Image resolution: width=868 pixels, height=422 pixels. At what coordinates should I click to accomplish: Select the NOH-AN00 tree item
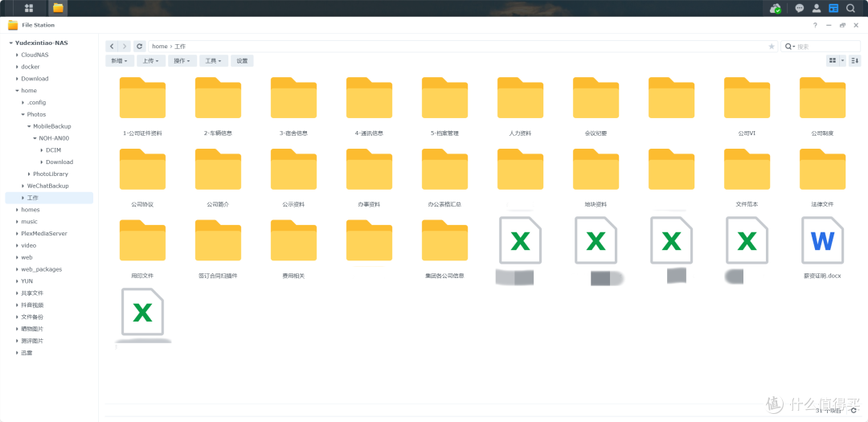[x=54, y=138]
